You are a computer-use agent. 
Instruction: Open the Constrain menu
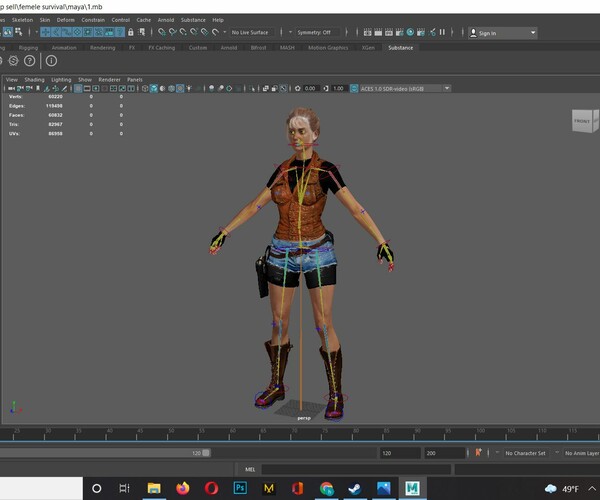(93, 20)
